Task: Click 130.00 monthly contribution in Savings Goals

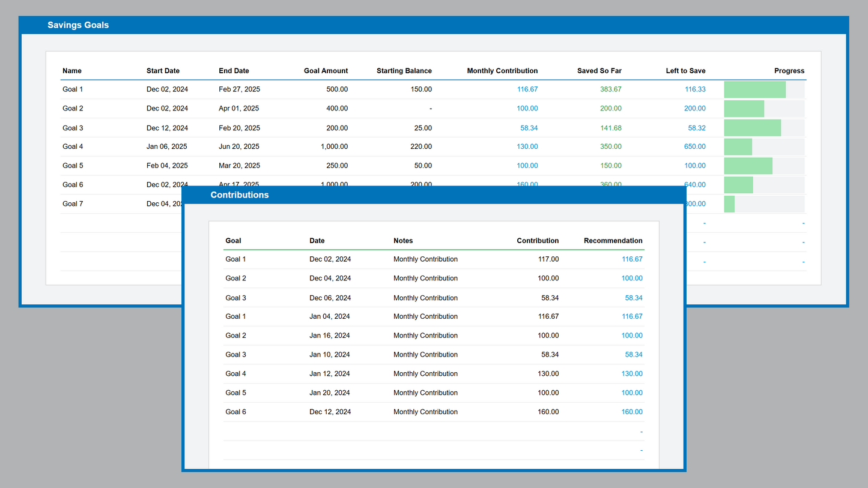Action: tap(527, 146)
